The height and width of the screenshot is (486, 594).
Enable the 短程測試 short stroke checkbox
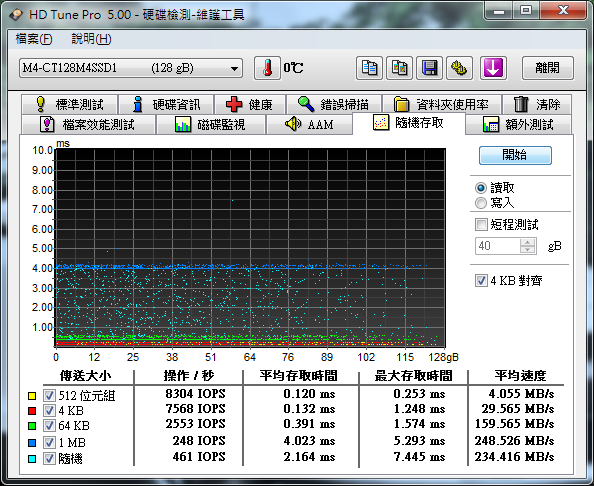pos(481,224)
